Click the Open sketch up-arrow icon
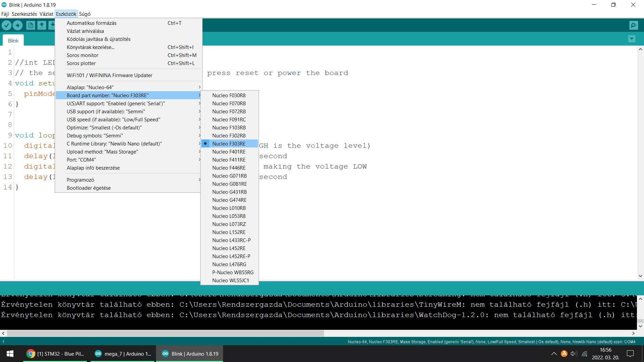Image resolution: width=644 pixels, height=362 pixels. [x=42, y=25]
